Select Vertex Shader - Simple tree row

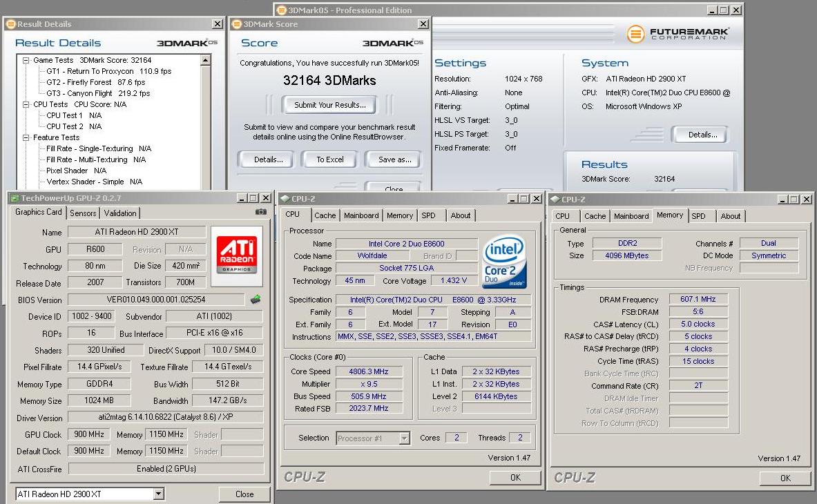pyautogui.click(x=95, y=182)
